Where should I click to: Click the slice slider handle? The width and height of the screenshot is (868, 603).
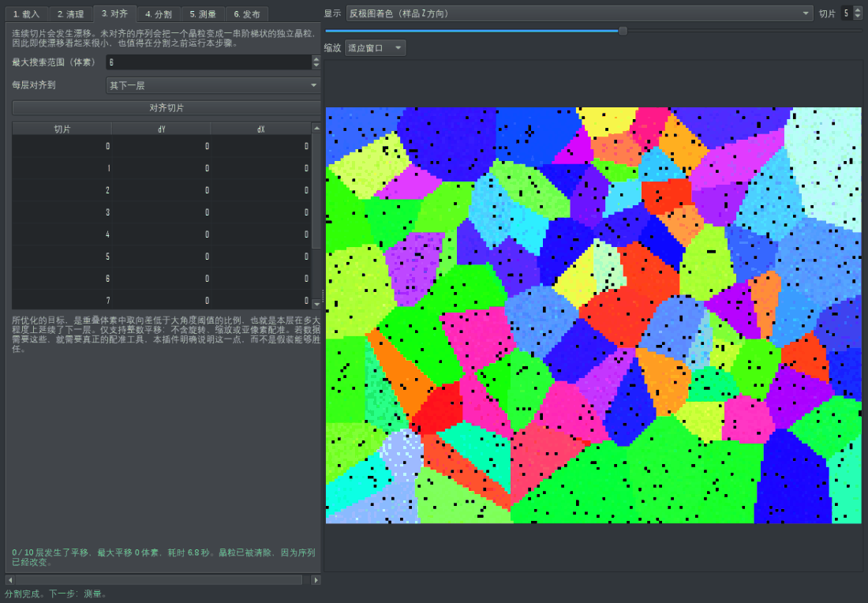623,31
